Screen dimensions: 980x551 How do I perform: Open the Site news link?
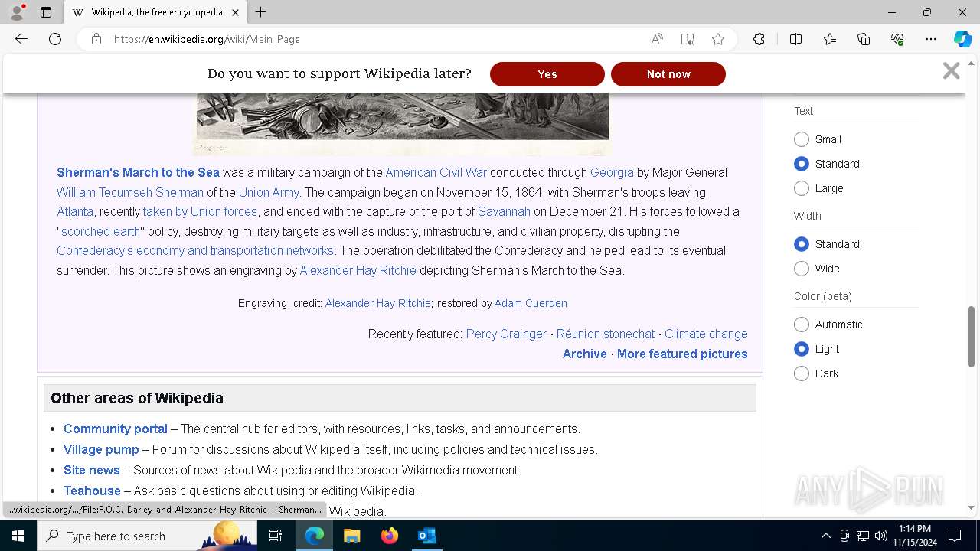(x=92, y=470)
